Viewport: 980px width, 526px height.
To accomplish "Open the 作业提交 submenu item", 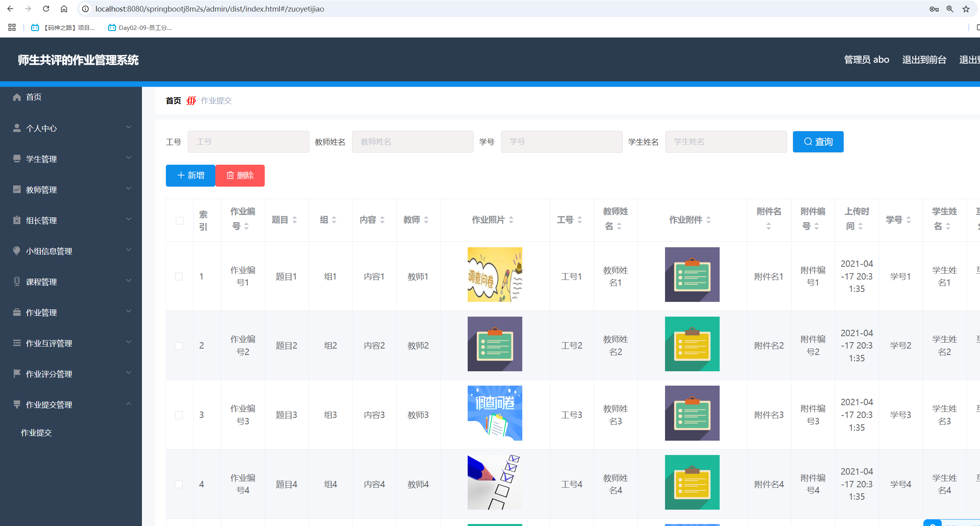I will click(x=36, y=433).
